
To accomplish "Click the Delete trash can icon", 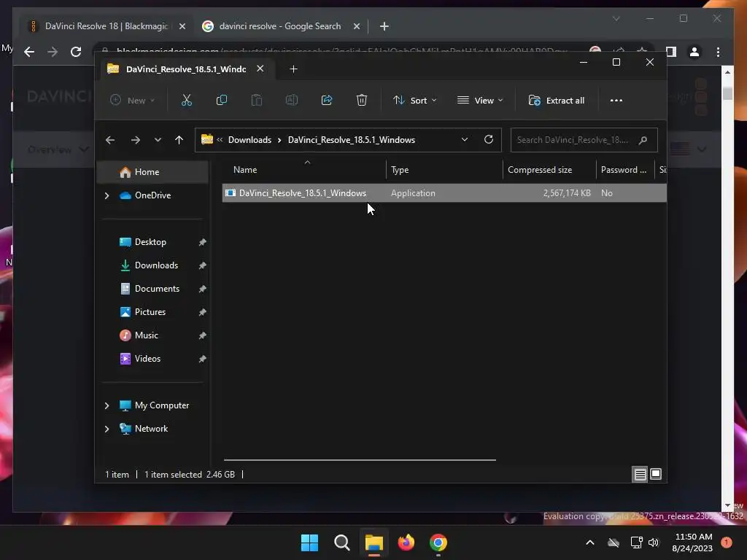I will coord(362,100).
